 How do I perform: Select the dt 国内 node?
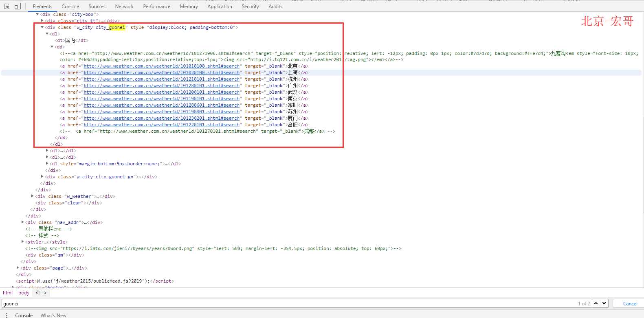(x=72, y=40)
